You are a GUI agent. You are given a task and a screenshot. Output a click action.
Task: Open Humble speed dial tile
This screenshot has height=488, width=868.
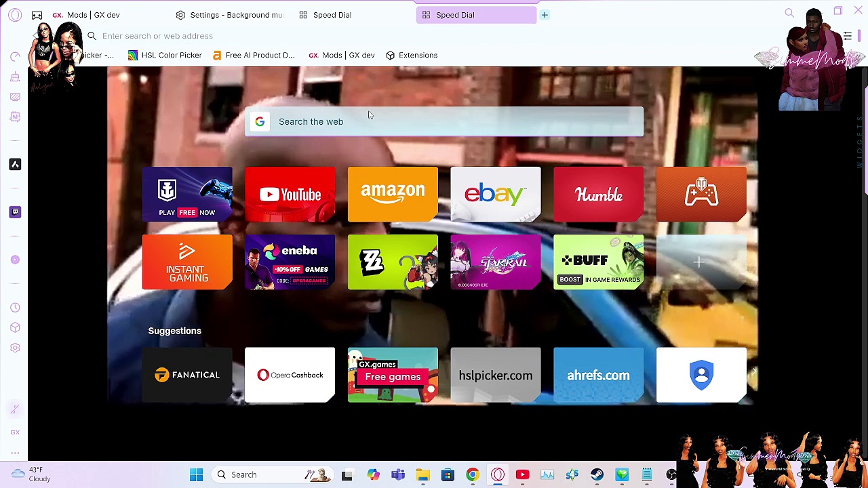[599, 195]
